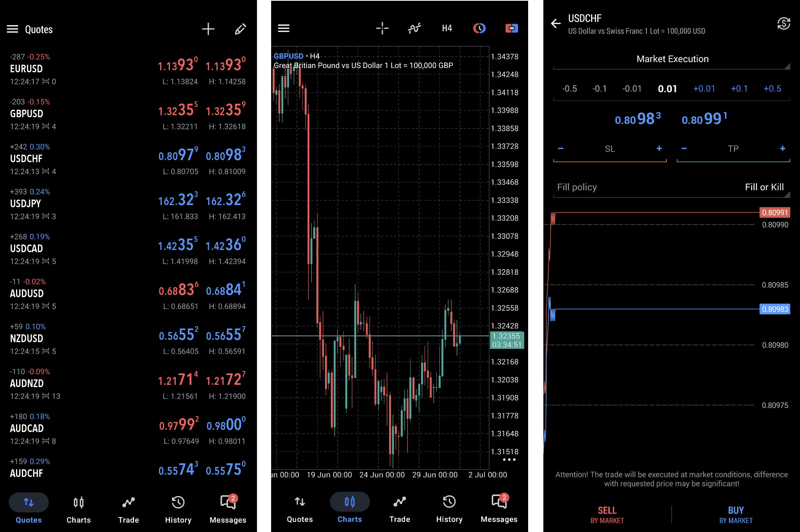Select the NZDUSD quote row

point(128,339)
